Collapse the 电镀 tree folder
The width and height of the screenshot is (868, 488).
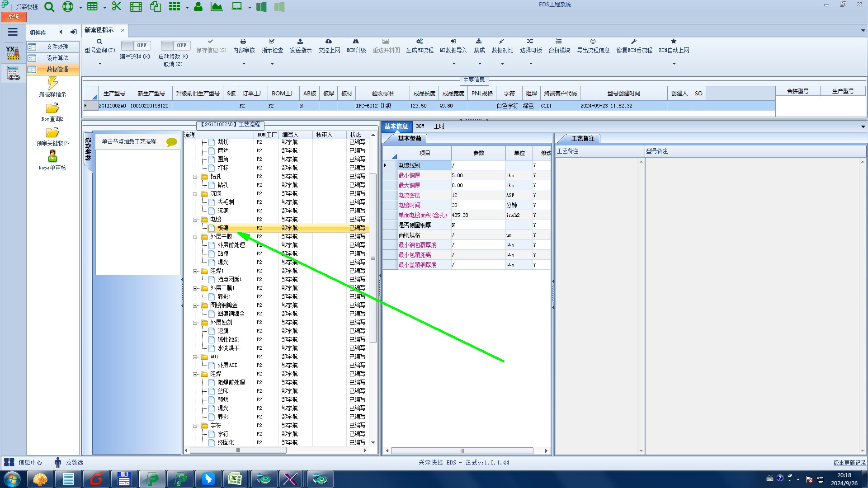pos(195,220)
